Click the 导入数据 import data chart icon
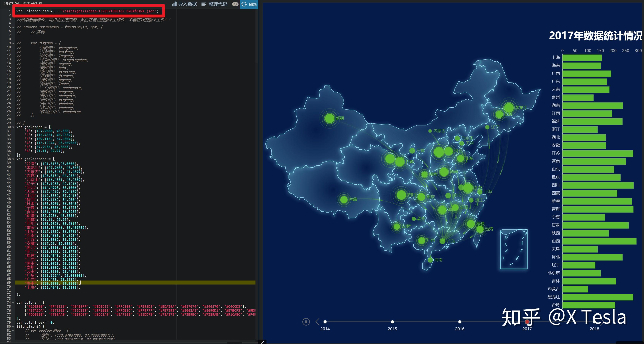 coord(174,4)
